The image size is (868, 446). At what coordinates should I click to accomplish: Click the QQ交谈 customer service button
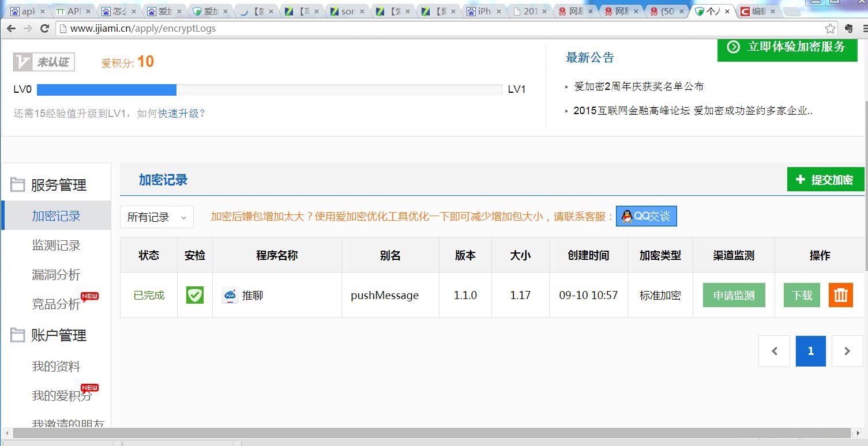(646, 216)
